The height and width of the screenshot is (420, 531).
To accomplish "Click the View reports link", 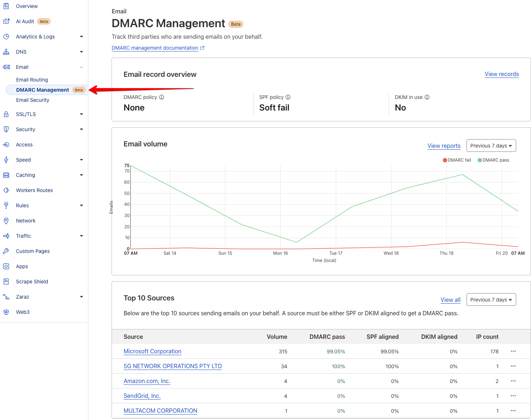I will tap(444, 146).
